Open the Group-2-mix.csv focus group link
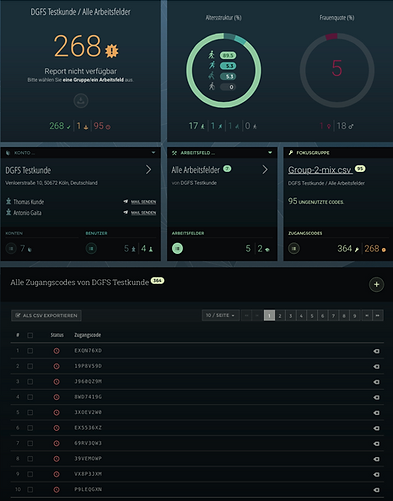 click(x=320, y=170)
